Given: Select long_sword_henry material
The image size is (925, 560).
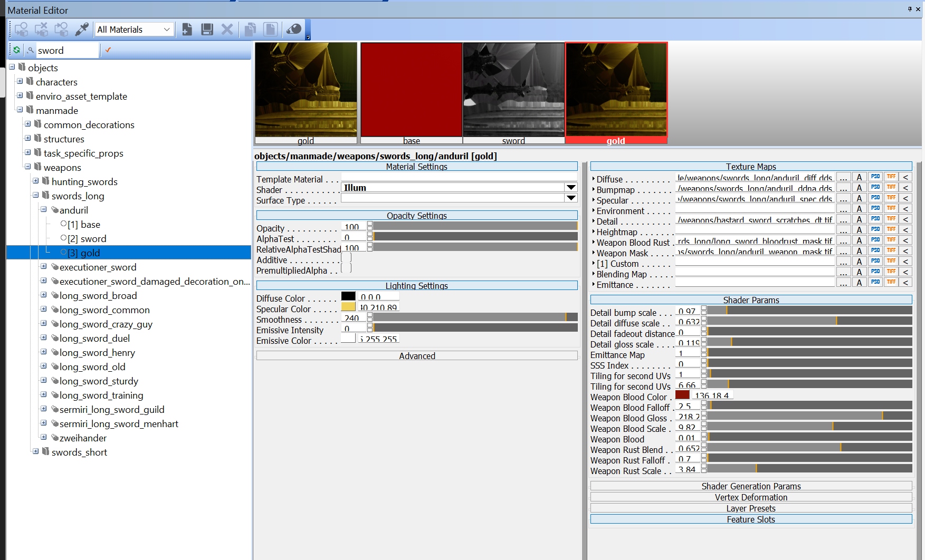Looking at the screenshot, I should pos(97,353).
